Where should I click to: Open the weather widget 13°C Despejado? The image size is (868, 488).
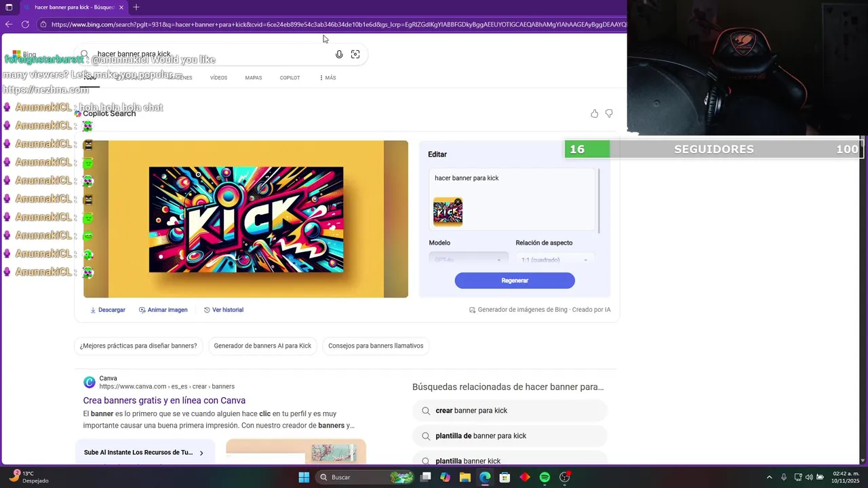[x=30, y=477]
